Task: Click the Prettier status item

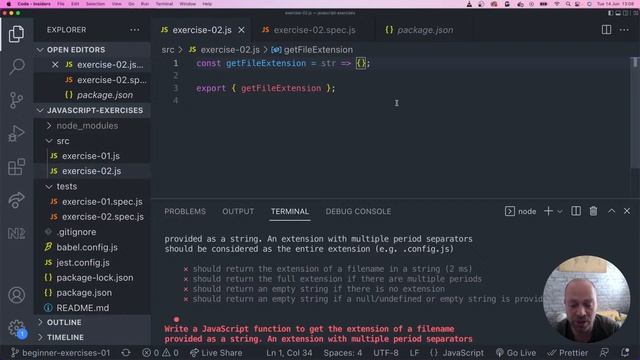Action: click(568, 353)
